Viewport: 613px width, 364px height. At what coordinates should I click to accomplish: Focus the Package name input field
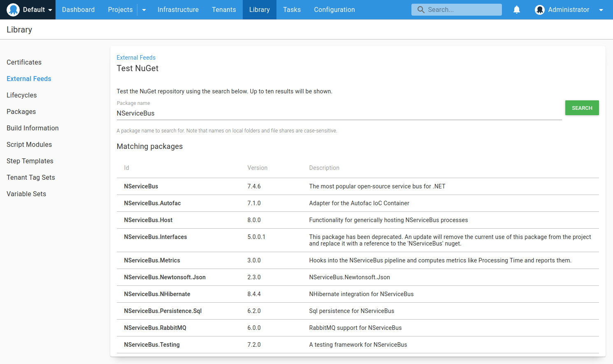[339, 113]
